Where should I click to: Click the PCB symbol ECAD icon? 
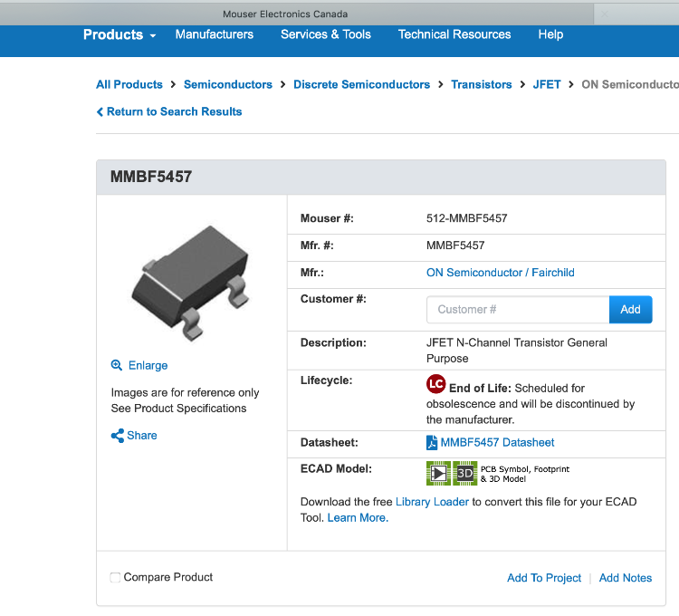click(x=438, y=473)
